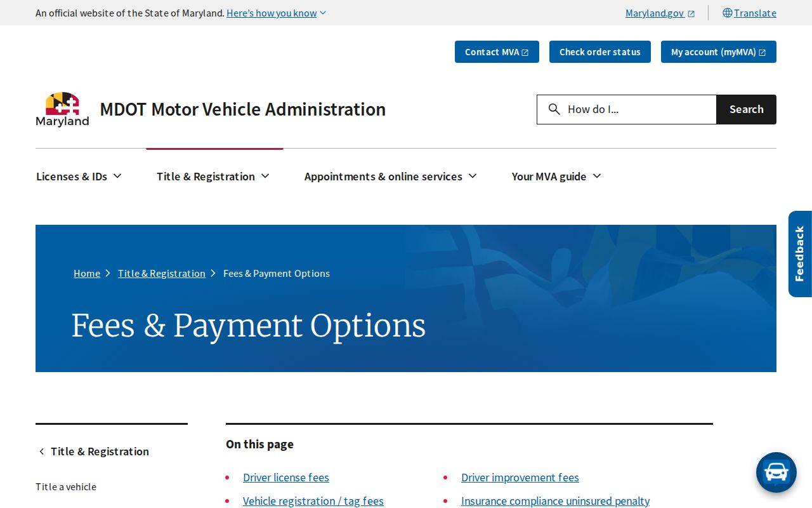This screenshot has height=508, width=812.
Task: Open the Title & Registration dropdown menu
Action: tap(213, 177)
